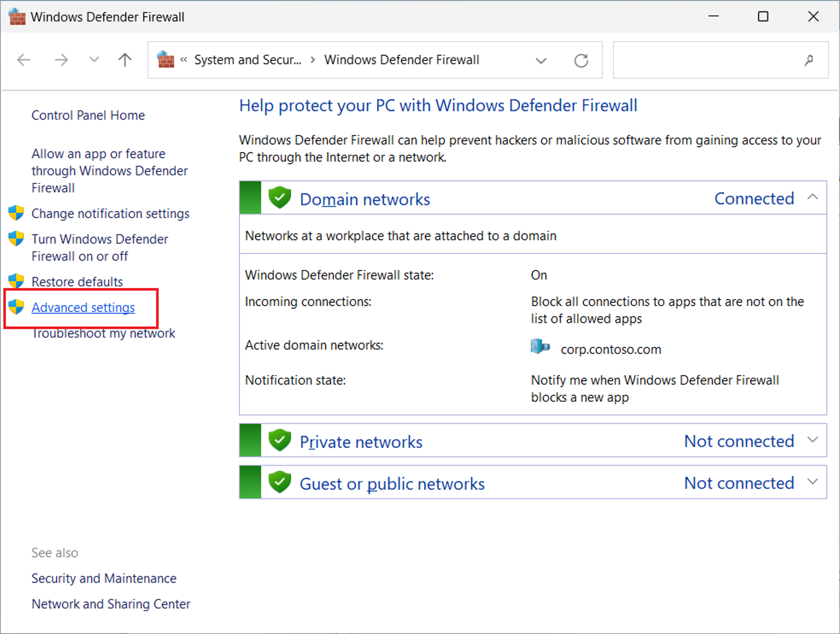Image resolution: width=840 pixels, height=634 pixels.
Task: Click Windows Defender Firewall breadcrumb
Action: (401, 60)
